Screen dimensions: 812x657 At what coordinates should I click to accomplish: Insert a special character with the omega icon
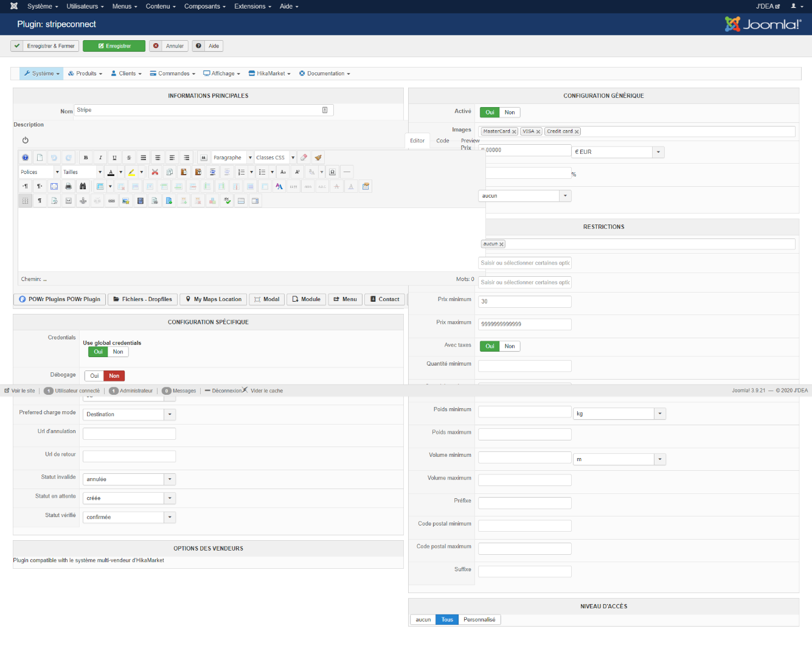(x=332, y=172)
